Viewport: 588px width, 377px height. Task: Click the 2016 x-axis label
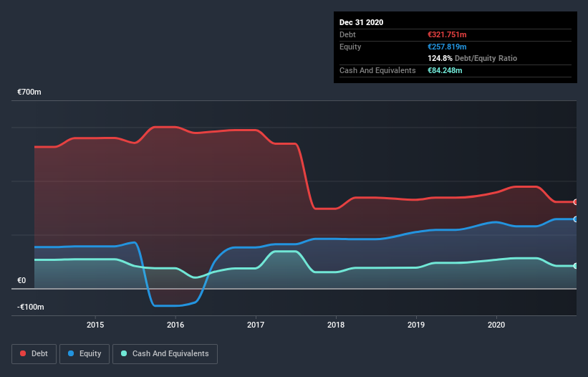click(x=175, y=325)
